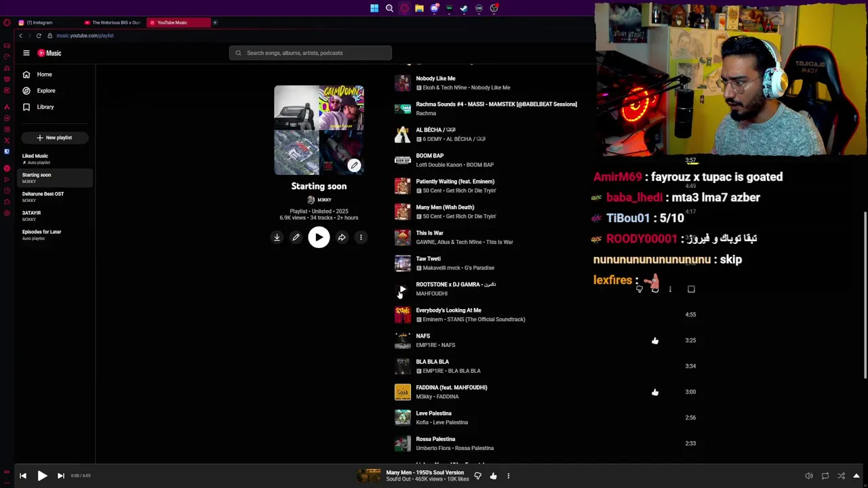Click the playlist cover collage thumbnail

pyautogui.click(x=319, y=130)
